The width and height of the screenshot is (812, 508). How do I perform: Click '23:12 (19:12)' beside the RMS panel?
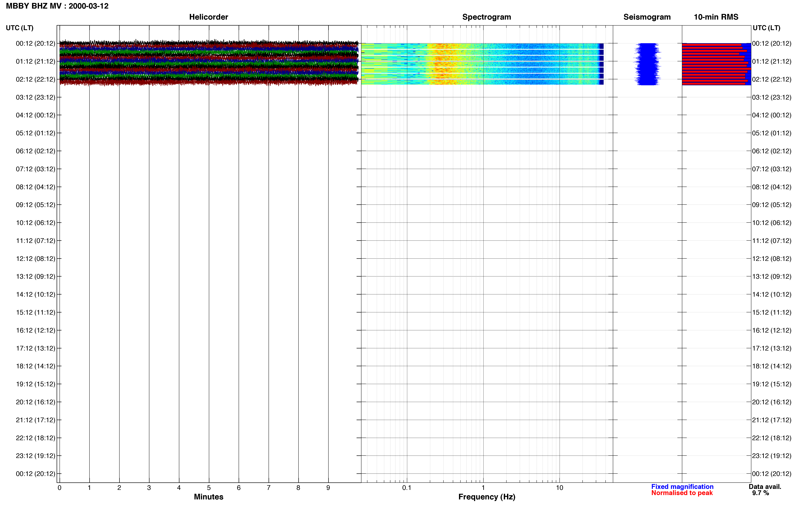772,456
